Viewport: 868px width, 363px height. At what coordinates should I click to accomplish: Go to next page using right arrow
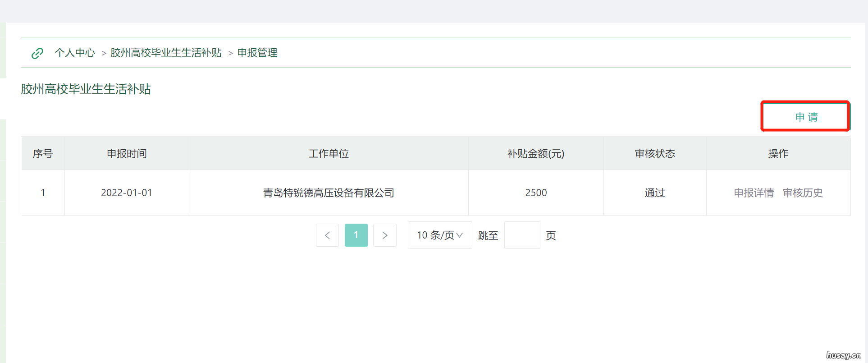pos(384,235)
